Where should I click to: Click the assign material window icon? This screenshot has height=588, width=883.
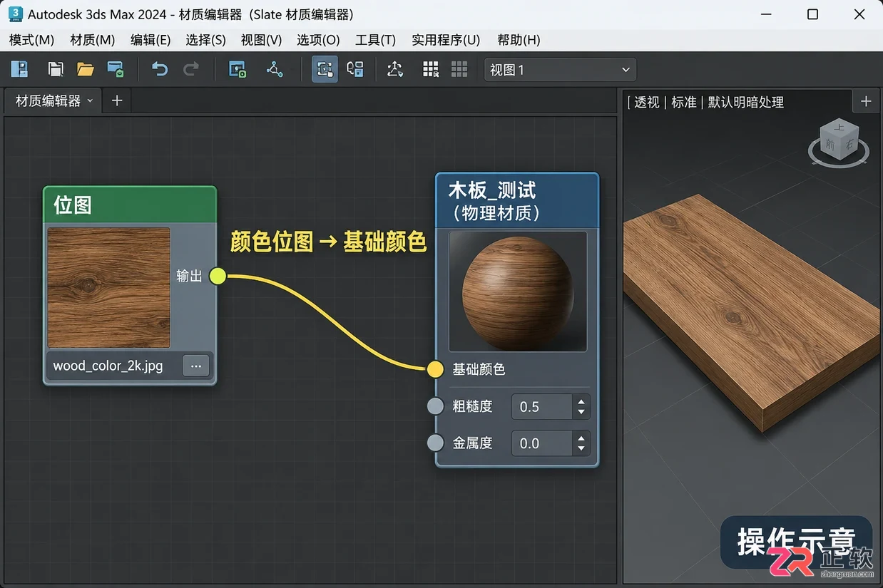(x=116, y=69)
